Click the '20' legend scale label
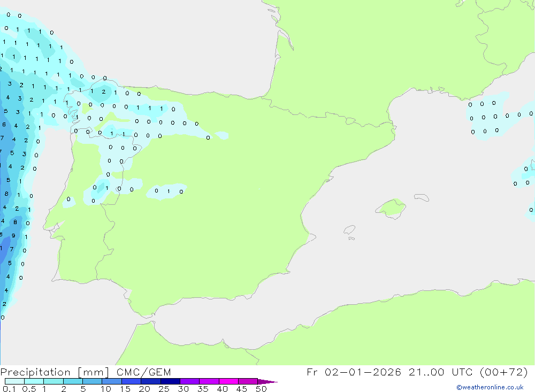Viewport: 535px width, 392px height. point(144,389)
